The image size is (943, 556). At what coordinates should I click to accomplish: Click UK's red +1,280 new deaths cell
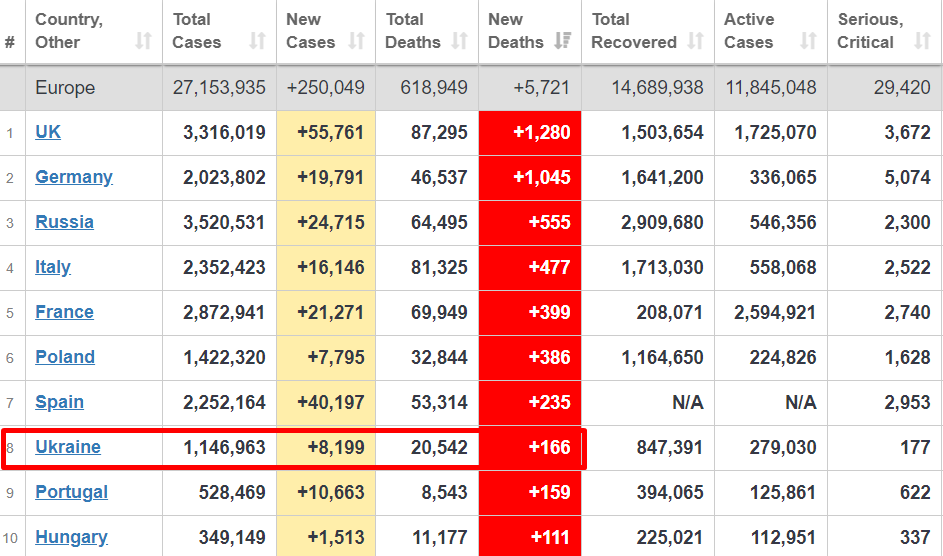(530, 132)
